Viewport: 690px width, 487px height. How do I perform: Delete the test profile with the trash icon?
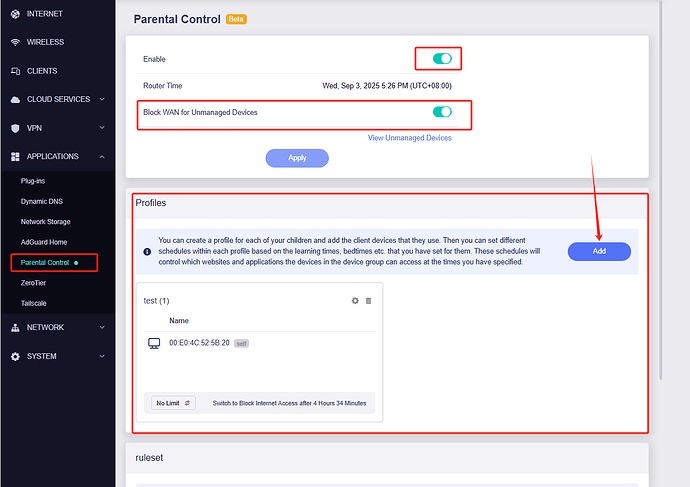(368, 300)
